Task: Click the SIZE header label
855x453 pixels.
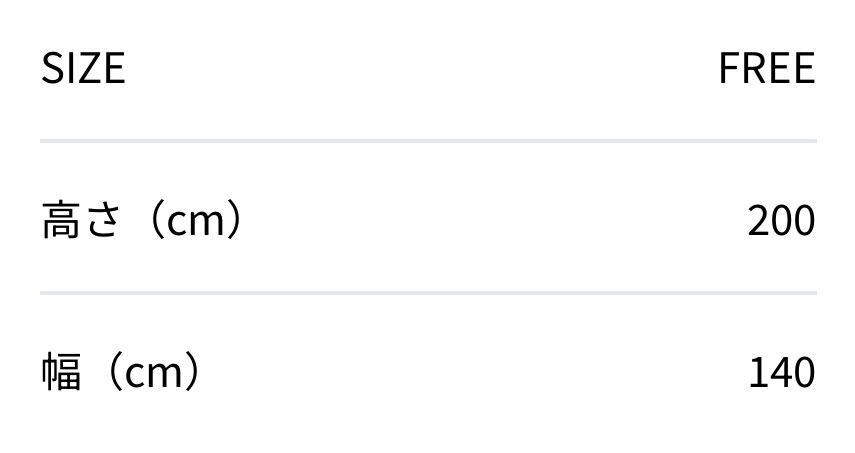Action: pos(83,68)
